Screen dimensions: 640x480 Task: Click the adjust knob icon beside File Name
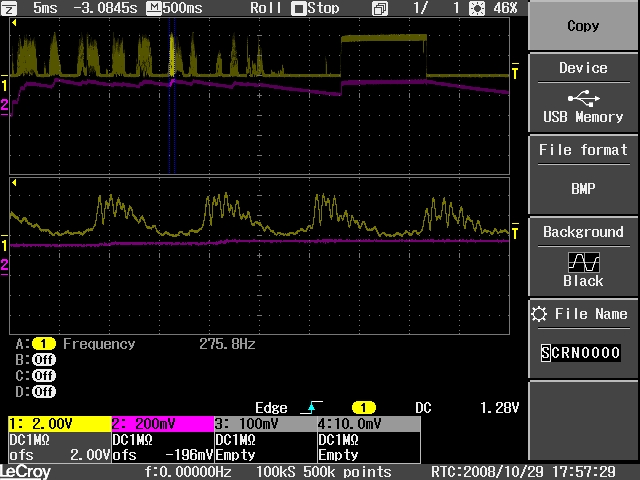(539, 314)
